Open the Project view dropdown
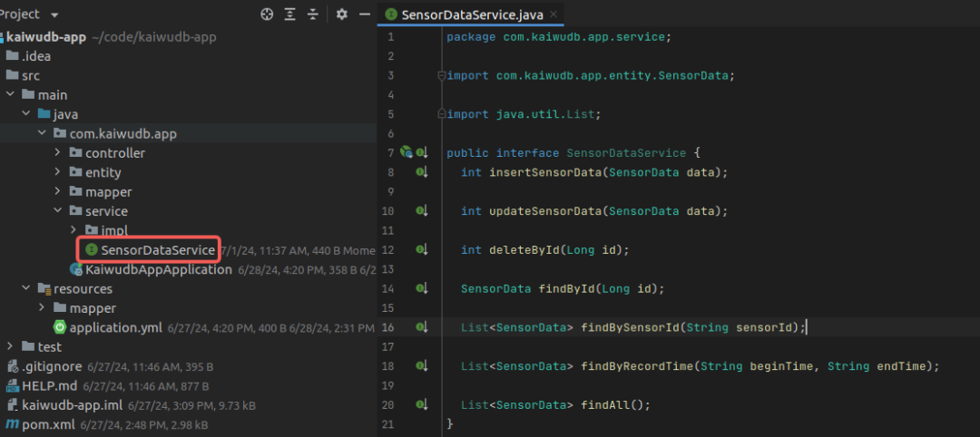This screenshot has height=437, width=980. pos(54,15)
